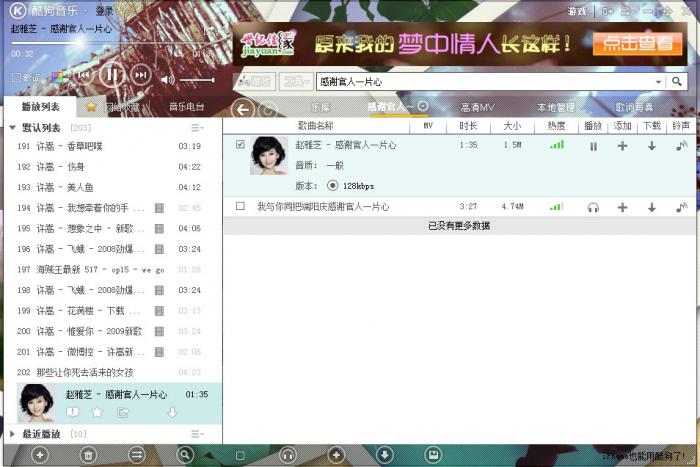Click MV icon for 许嵩 - 想象之中
This screenshot has height=467, width=700.
pos(159,228)
